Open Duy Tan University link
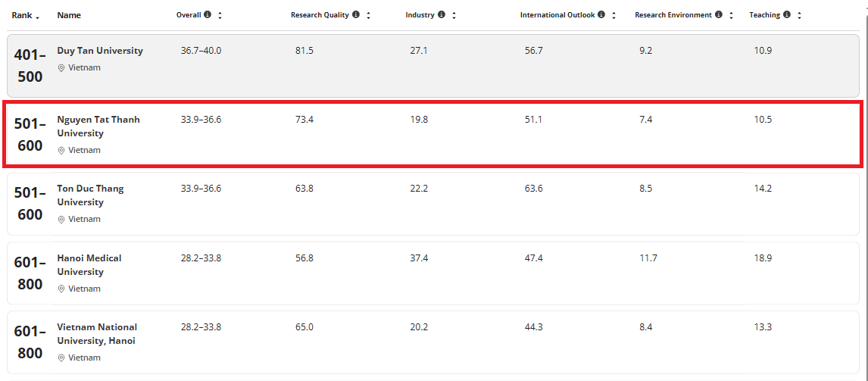The image size is (868, 381). pos(100,51)
